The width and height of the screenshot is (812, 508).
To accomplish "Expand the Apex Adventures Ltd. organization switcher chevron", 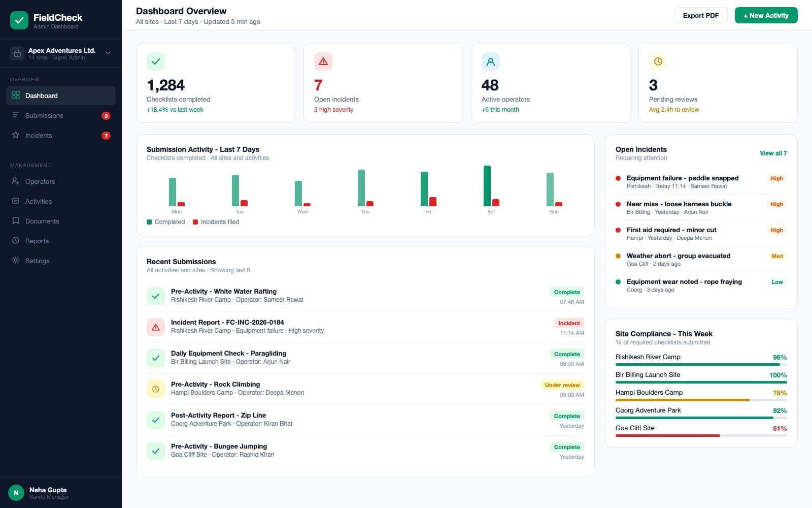I will click(108, 53).
